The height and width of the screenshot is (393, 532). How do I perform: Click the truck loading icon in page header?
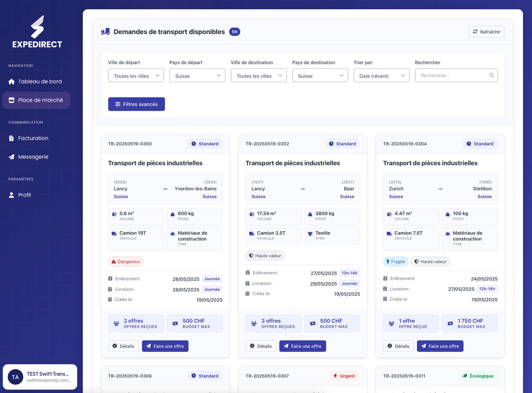click(x=105, y=32)
